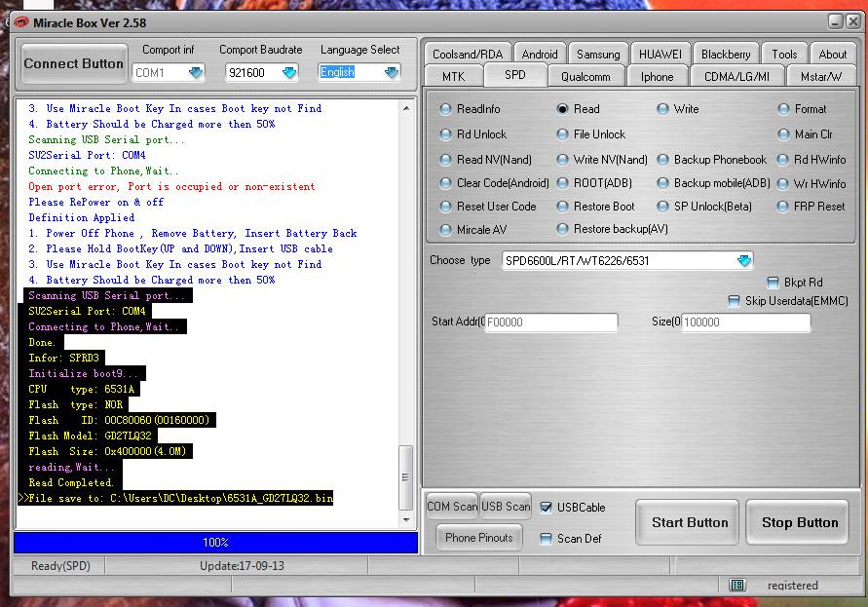The height and width of the screenshot is (607, 868).
Task: Open the HUAWEI tab
Action: pyautogui.click(x=660, y=54)
